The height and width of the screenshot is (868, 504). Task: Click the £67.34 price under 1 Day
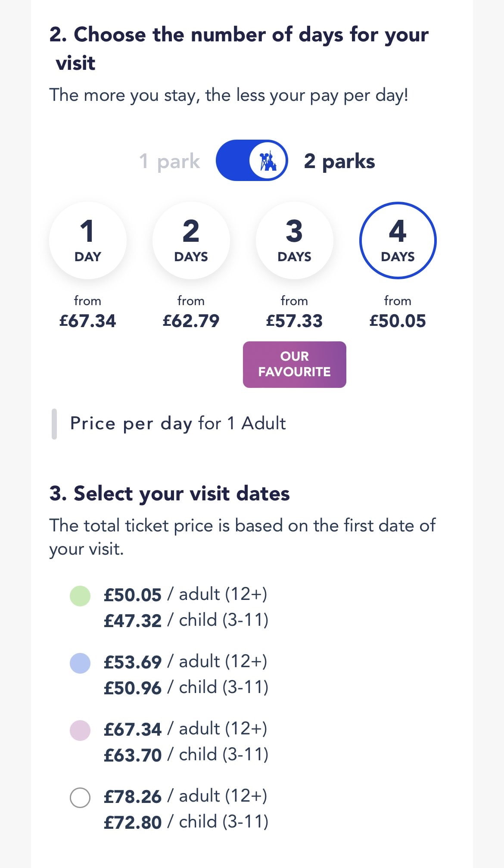[x=88, y=321]
